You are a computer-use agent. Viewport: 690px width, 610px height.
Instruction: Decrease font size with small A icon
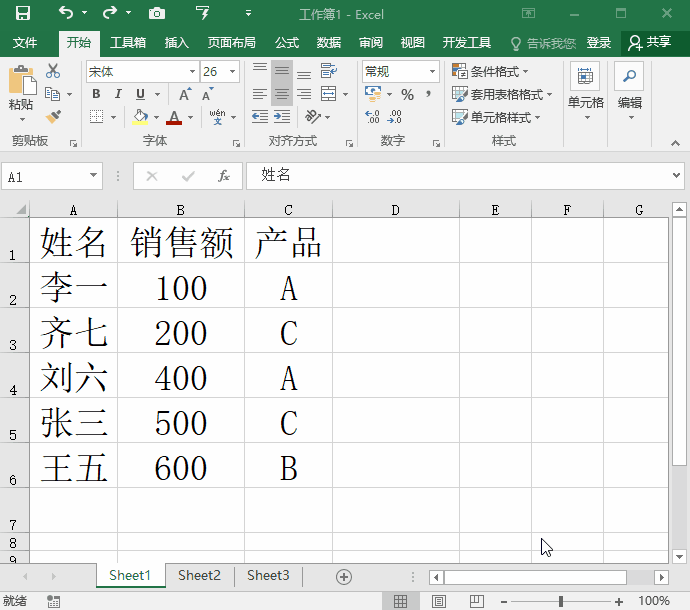(x=207, y=94)
